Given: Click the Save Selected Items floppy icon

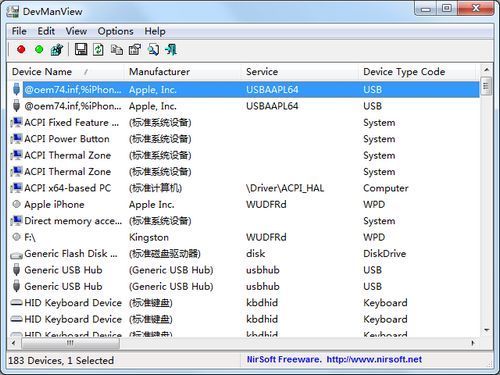Looking at the screenshot, I should point(81,50).
